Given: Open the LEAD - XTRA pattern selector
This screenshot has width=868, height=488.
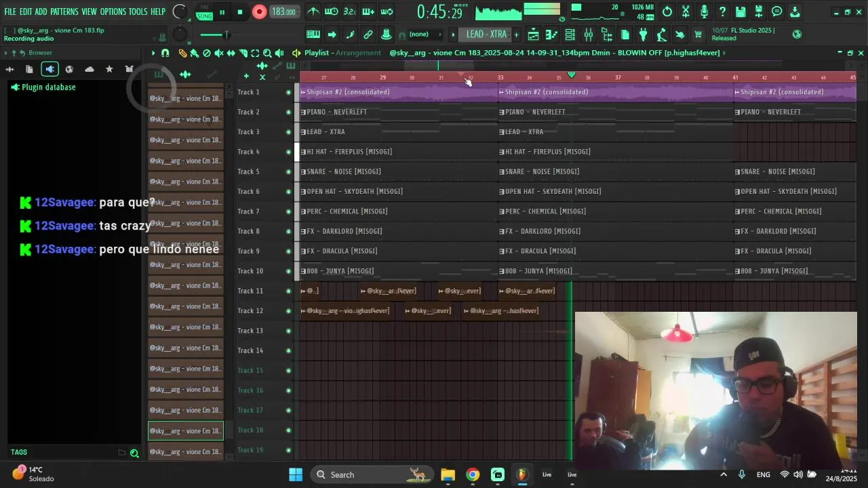Looking at the screenshot, I should 486,35.
